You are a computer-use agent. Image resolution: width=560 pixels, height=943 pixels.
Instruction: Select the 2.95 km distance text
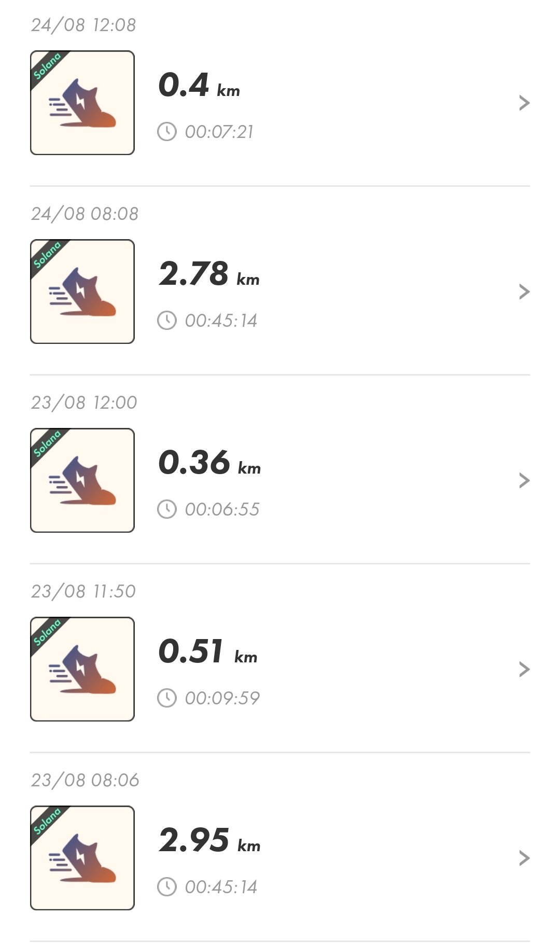[209, 840]
